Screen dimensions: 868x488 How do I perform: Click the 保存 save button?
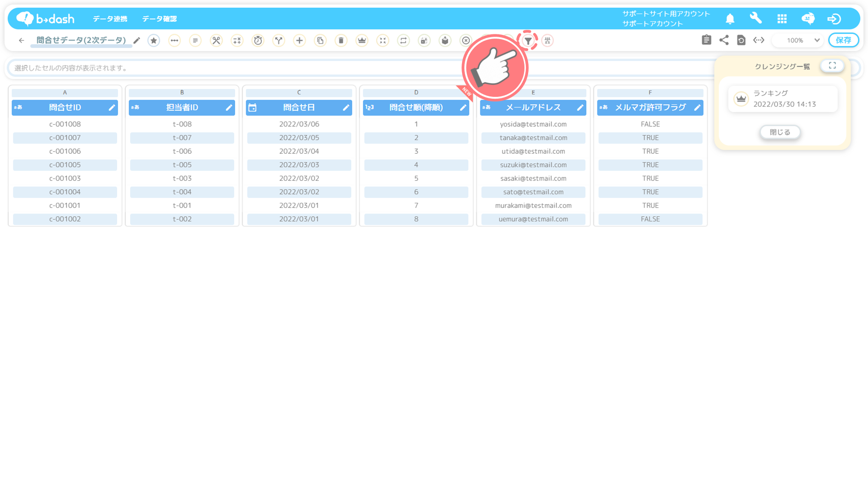(843, 40)
